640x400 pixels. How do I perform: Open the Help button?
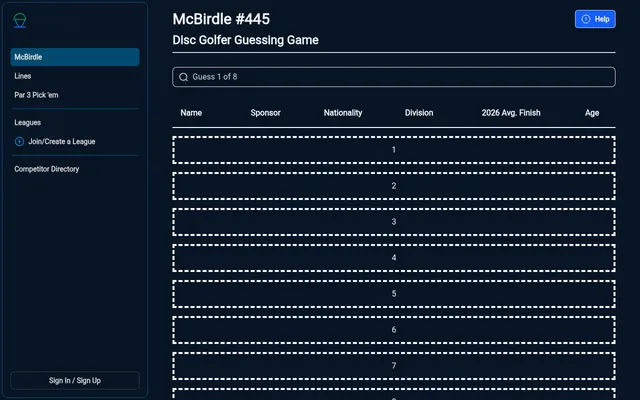pyautogui.click(x=595, y=19)
